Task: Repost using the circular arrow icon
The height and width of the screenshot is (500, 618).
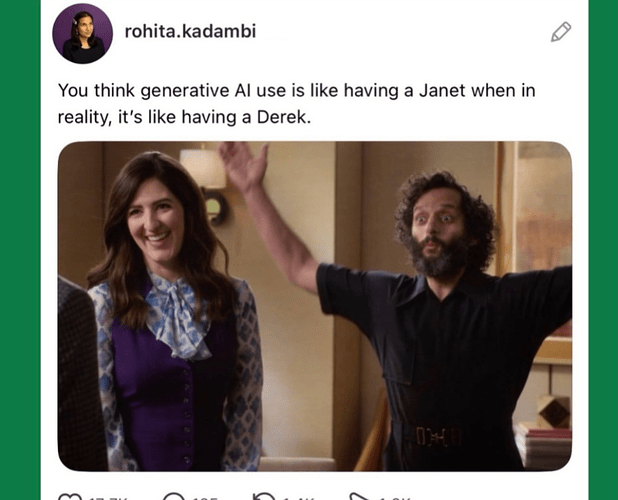Action: (264, 496)
